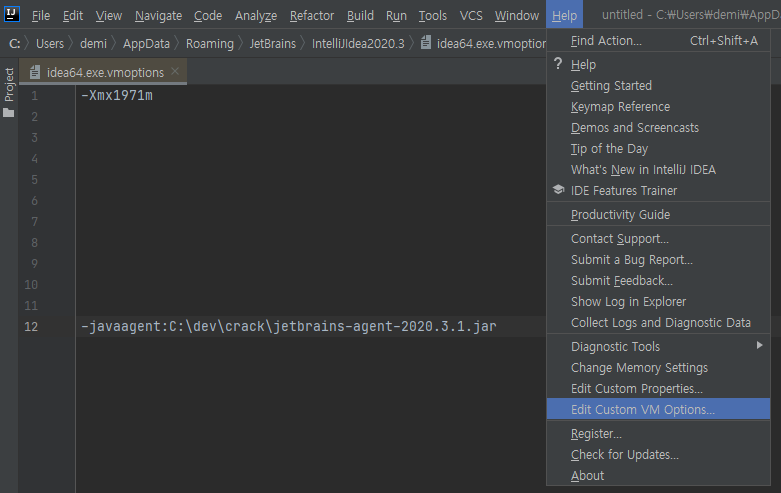The image size is (781, 493).
Task: Open the Run menu
Action: click(396, 16)
